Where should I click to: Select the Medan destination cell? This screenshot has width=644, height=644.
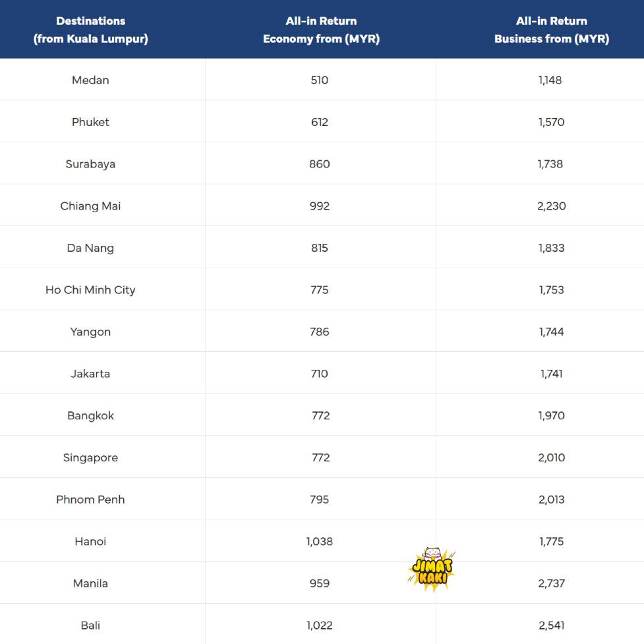click(x=91, y=80)
